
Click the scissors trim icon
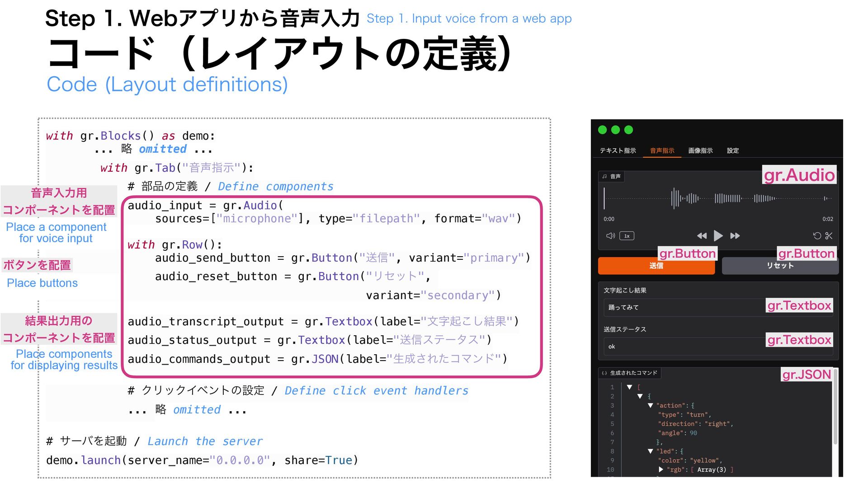tap(829, 235)
